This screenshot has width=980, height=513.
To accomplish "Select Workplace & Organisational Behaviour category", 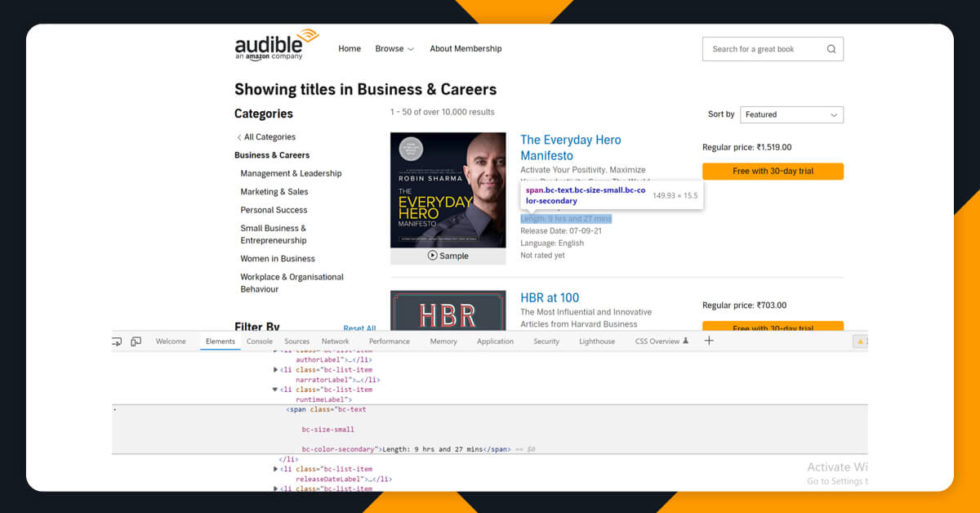I will [x=292, y=283].
